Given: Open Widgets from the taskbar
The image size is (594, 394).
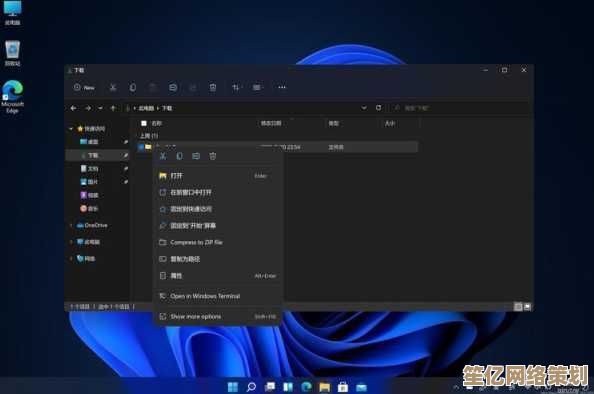Looking at the screenshot, I should point(288,387).
